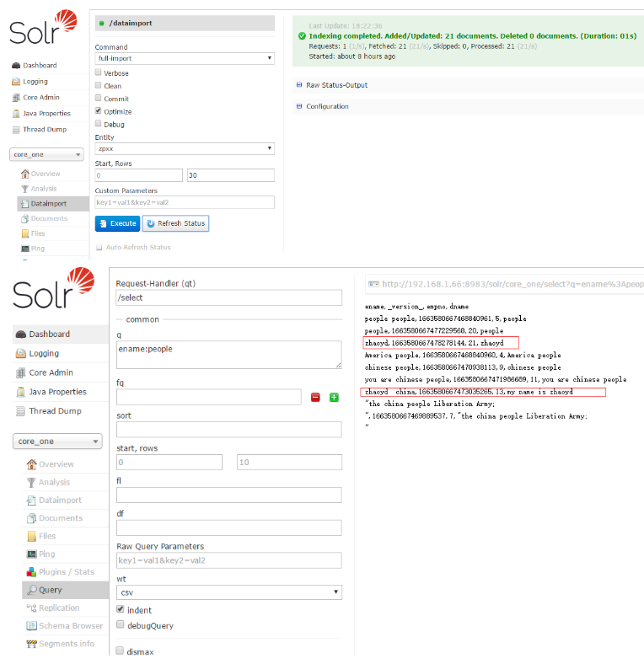Click Dataimport icon in upper sidebar
This screenshot has height=664, width=644.
25,204
